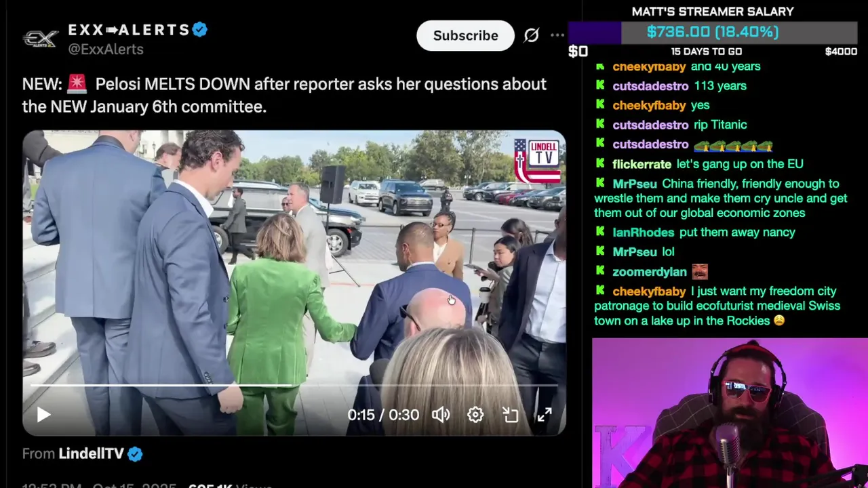Click the $4000 goal amount
This screenshot has width=868, height=488.
tap(841, 52)
